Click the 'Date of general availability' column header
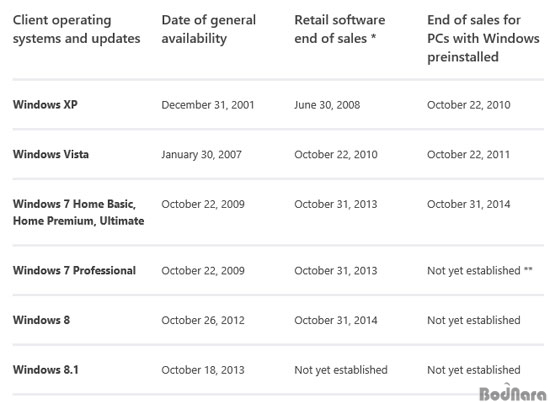This screenshot has width=550, height=404. coord(209,29)
